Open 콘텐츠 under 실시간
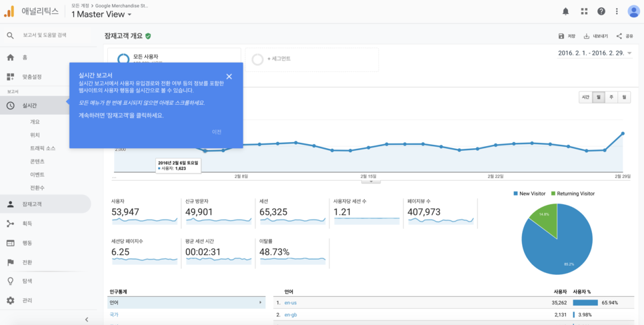Image resolution: width=644 pixels, height=325 pixels. click(37, 161)
